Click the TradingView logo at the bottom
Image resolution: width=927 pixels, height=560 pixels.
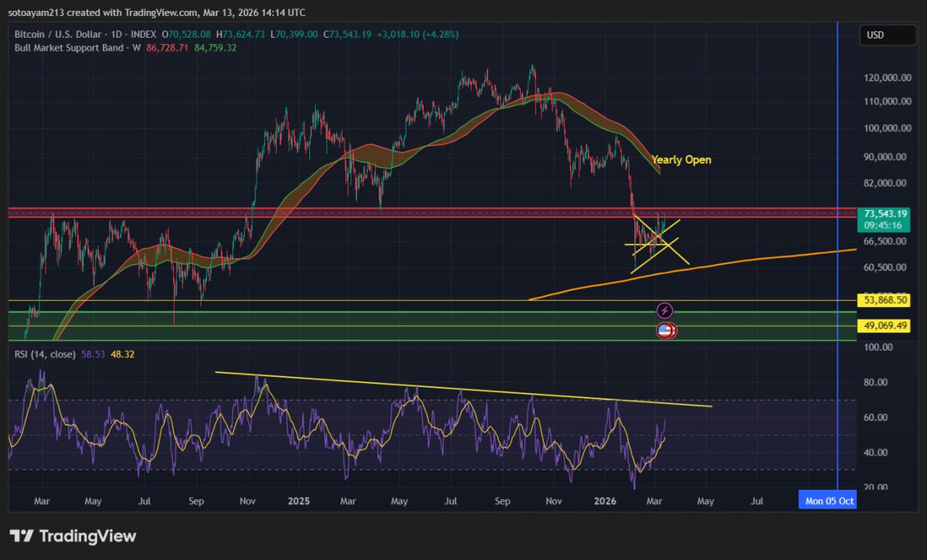coord(73,536)
